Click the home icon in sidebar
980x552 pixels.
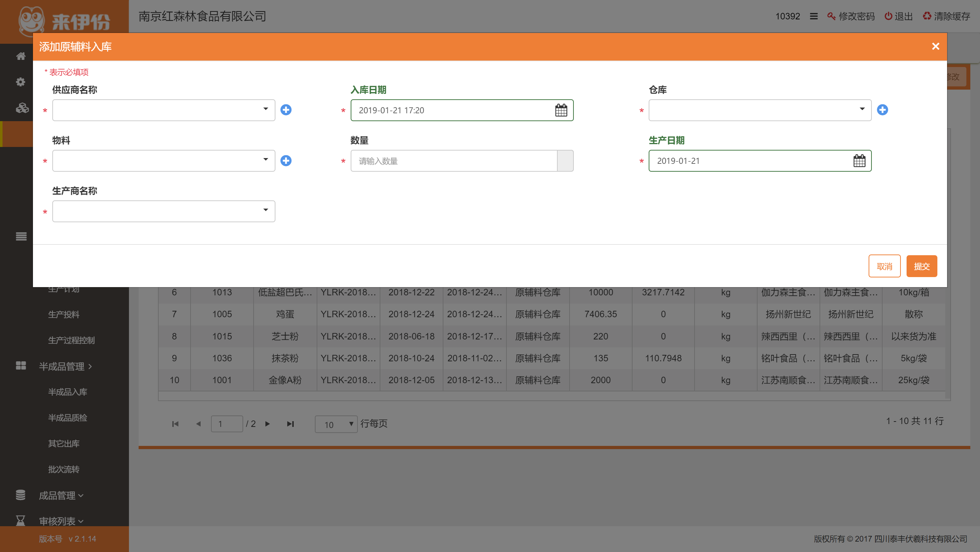coord(20,56)
